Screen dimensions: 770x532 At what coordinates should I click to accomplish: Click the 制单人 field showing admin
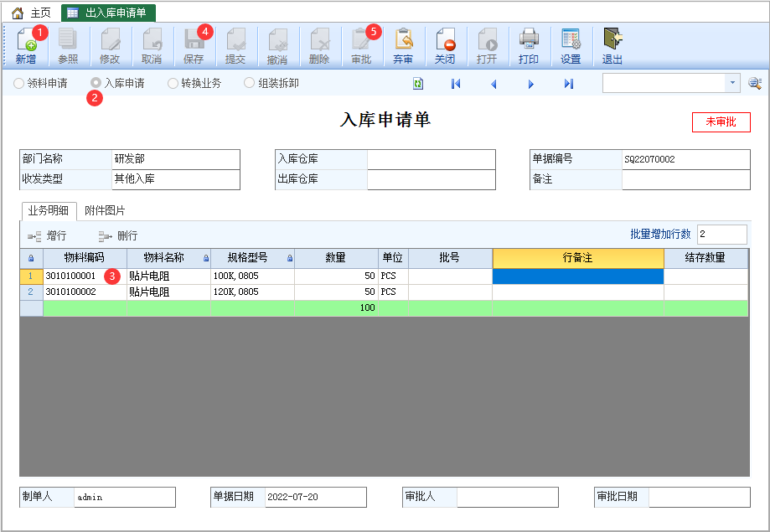pyautogui.click(x=125, y=497)
